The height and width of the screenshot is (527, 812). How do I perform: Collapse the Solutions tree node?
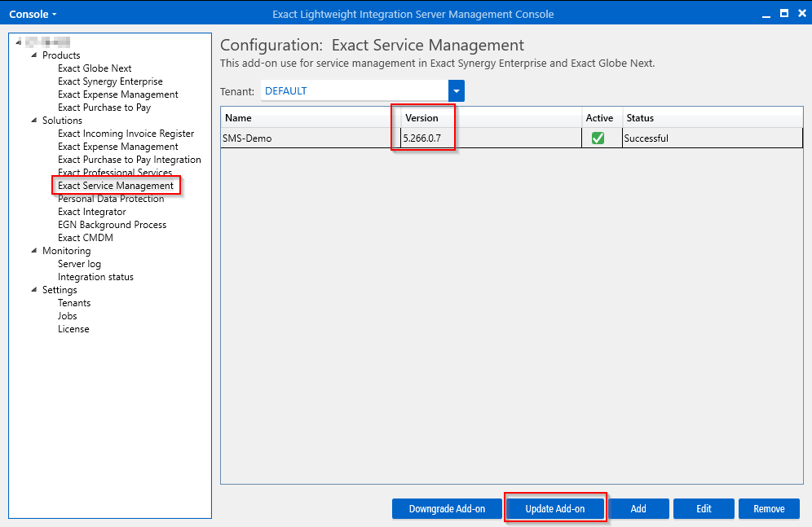coord(34,120)
